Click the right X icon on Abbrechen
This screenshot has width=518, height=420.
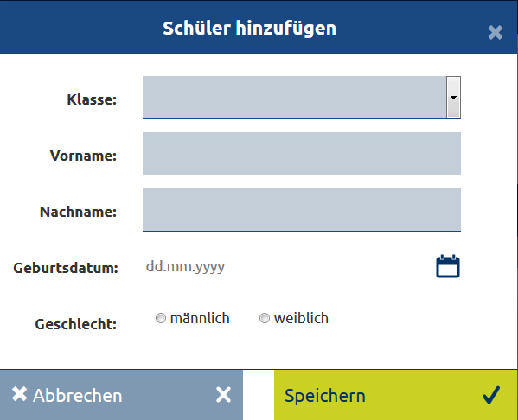[223, 395]
